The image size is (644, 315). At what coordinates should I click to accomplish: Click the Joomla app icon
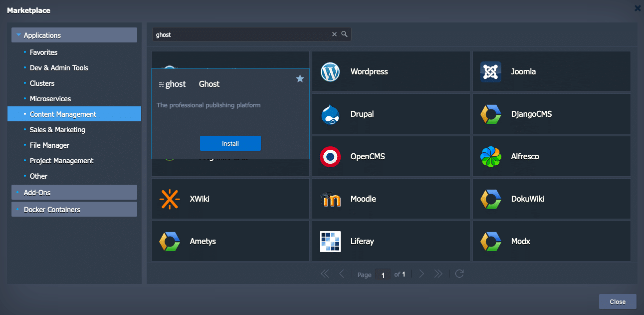490,71
